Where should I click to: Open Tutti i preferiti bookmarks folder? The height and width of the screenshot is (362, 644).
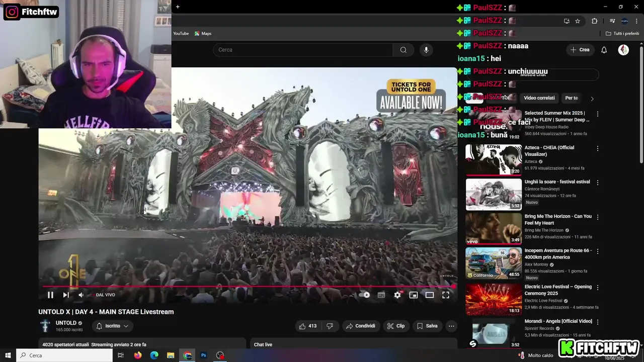622,34
